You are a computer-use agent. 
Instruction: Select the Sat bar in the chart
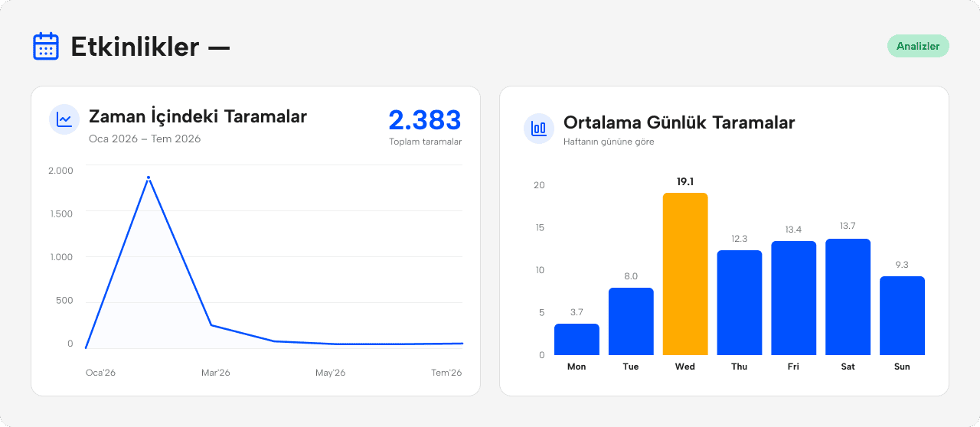848,297
